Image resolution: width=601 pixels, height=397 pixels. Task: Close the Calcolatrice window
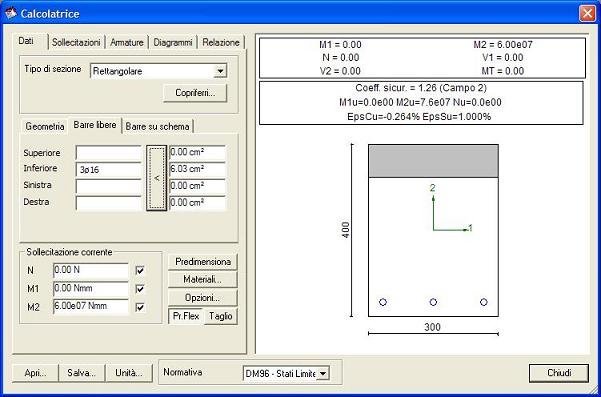tap(587, 14)
